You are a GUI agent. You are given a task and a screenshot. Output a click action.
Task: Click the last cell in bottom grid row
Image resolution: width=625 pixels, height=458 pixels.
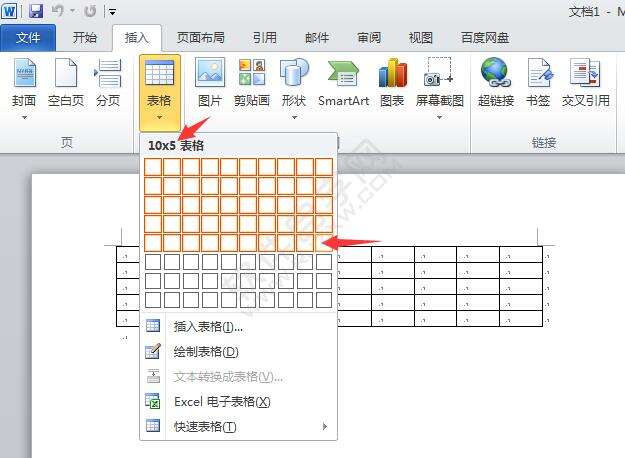(324, 300)
